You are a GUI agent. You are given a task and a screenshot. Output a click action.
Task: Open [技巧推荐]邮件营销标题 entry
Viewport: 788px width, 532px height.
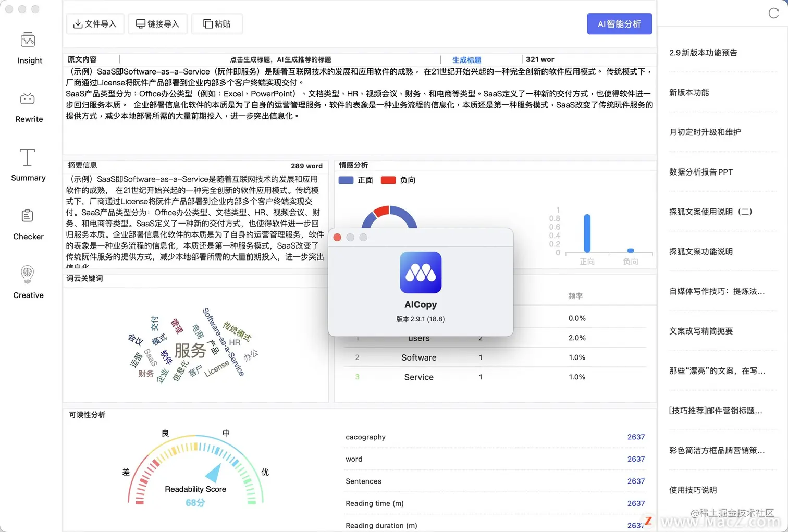tap(716, 411)
